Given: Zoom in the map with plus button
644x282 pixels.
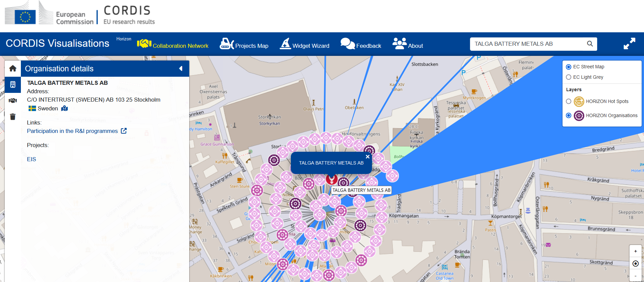Looking at the screenshot, I should (x=636, y=251).
